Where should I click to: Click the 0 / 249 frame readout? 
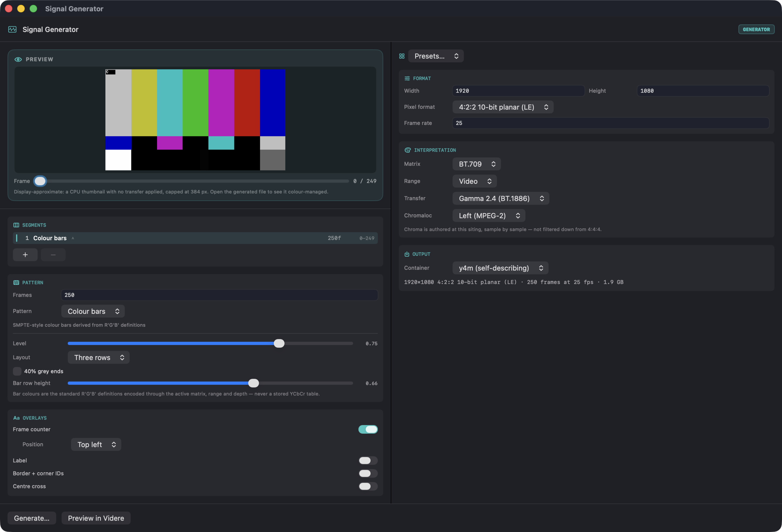pos(365,181)
